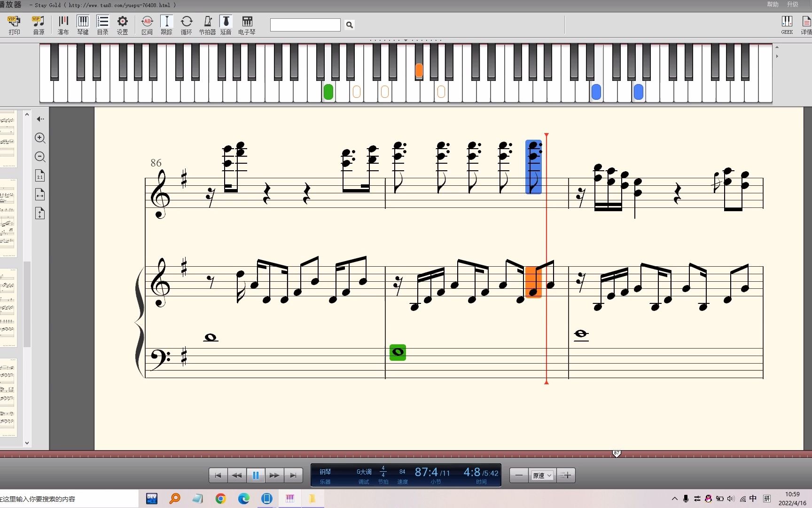Collapse the page thumbnail sidebar arrow
Viewport: 812px width, 508px height.
pos(40,119)
